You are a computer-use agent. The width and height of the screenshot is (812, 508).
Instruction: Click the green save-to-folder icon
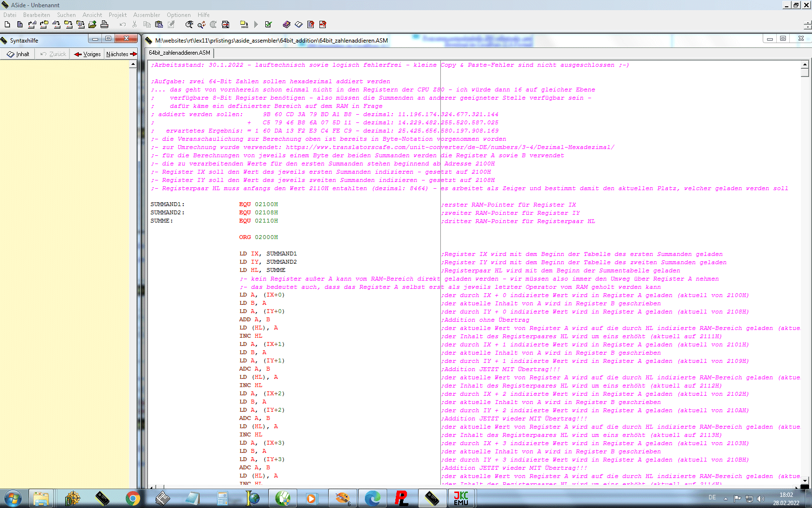tap(92, 24)
